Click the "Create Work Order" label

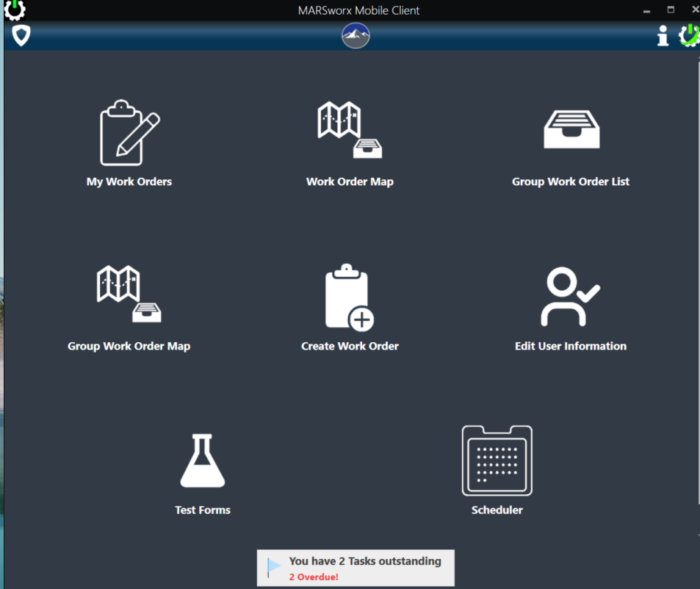click(x=350, y=346)
